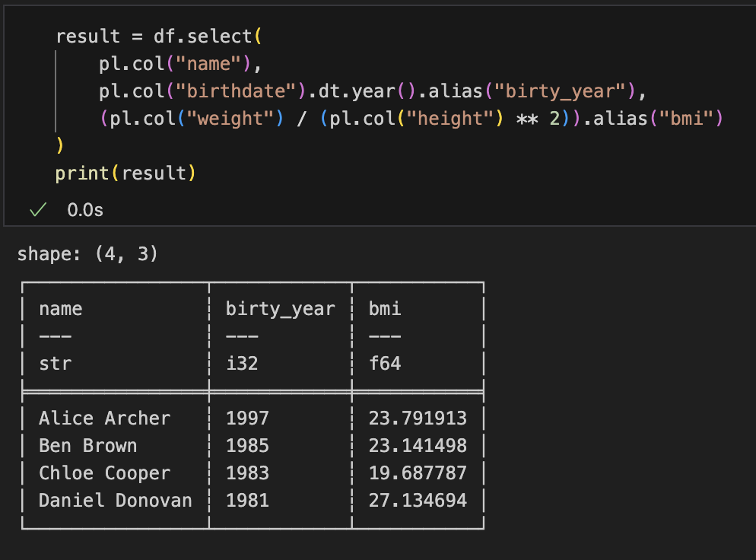
Task: Click the bmi header in the output table
Action: tap(385, 308)
